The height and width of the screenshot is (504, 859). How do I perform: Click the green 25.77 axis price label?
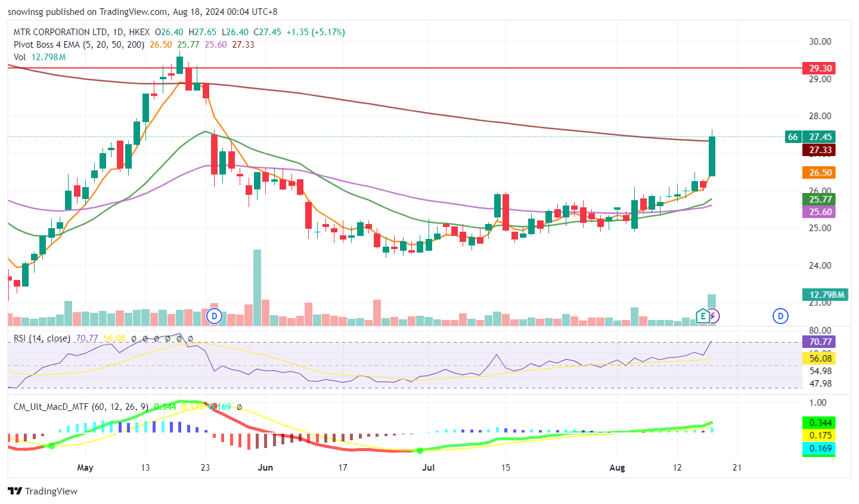pos(819,199)
